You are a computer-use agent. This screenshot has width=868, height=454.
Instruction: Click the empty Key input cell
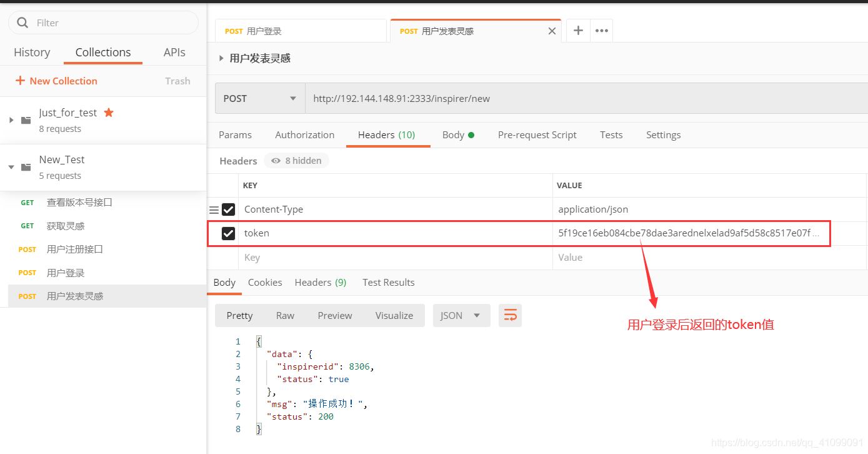(x=396, y=258)
